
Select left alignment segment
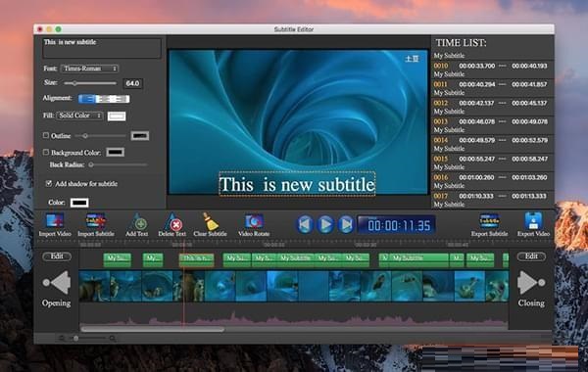[x=86, y=99]
